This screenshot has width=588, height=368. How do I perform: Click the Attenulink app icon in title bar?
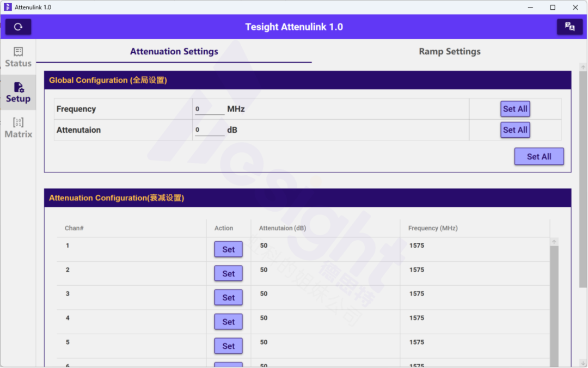(x=8, y=7)
